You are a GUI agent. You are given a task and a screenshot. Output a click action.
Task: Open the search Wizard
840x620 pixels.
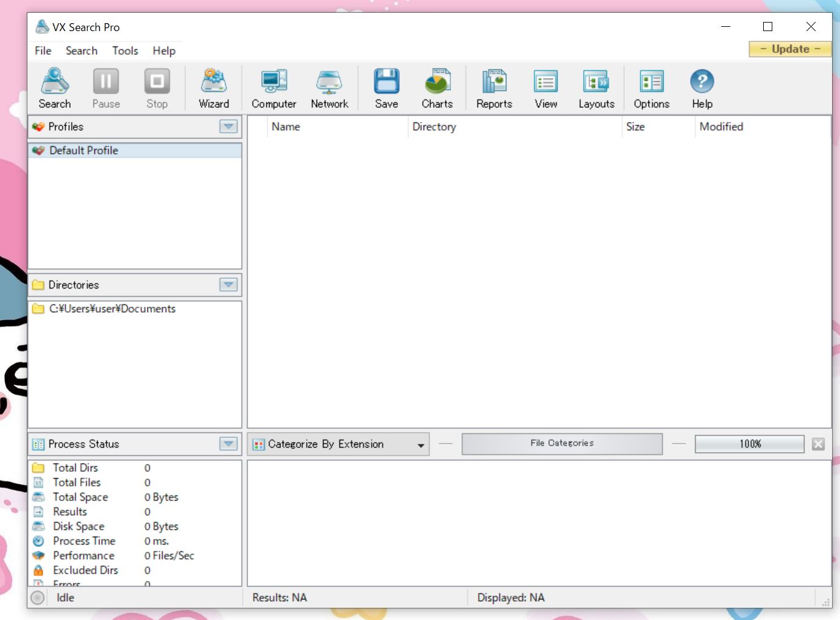tap(214, 81)
